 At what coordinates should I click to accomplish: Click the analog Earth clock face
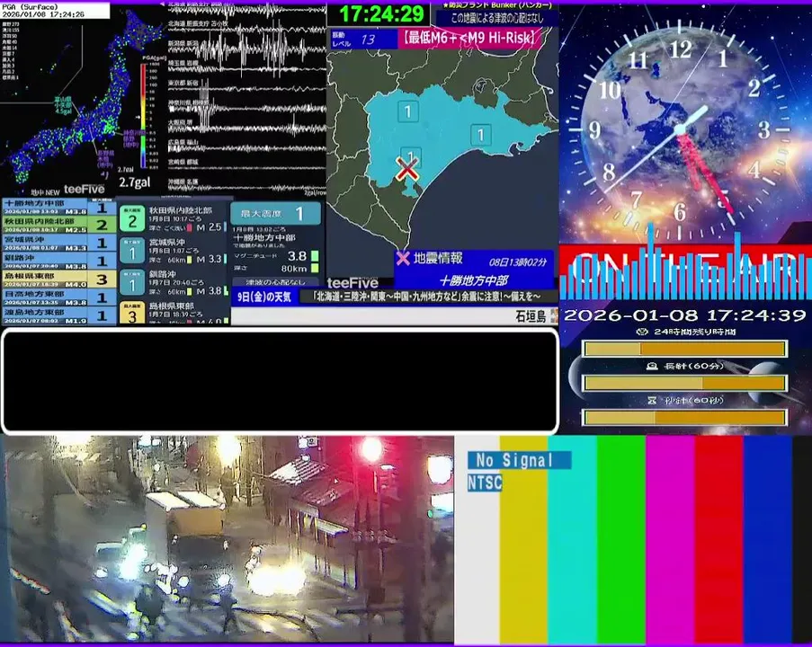click(681, 129)
